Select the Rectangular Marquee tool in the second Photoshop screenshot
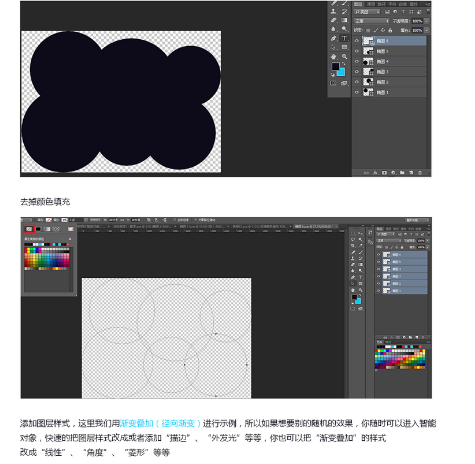This screenshot has height=464, width=475. tap(353, 233)
